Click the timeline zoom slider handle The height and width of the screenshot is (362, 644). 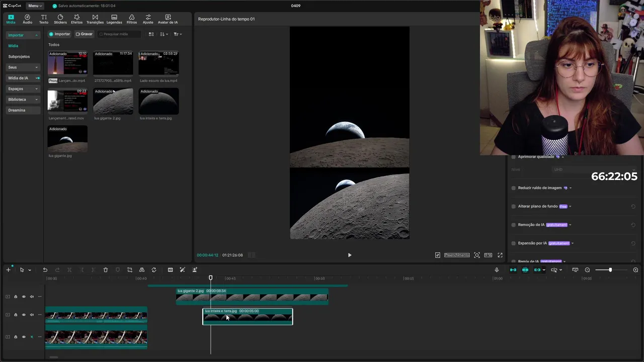coord(610,270)
